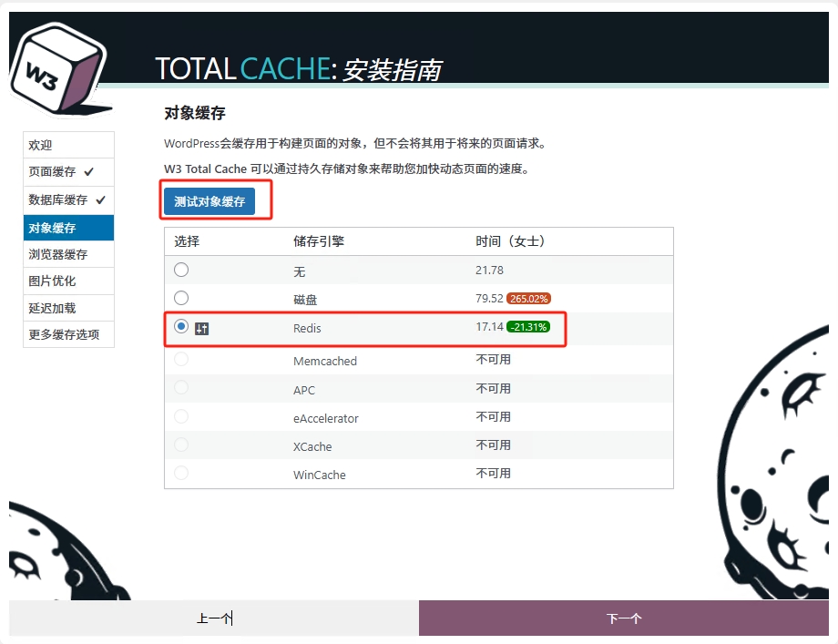Open the 更多缓存选项 step in sidebar
This screenshot has height=644, width=838.
coord(68,334)
